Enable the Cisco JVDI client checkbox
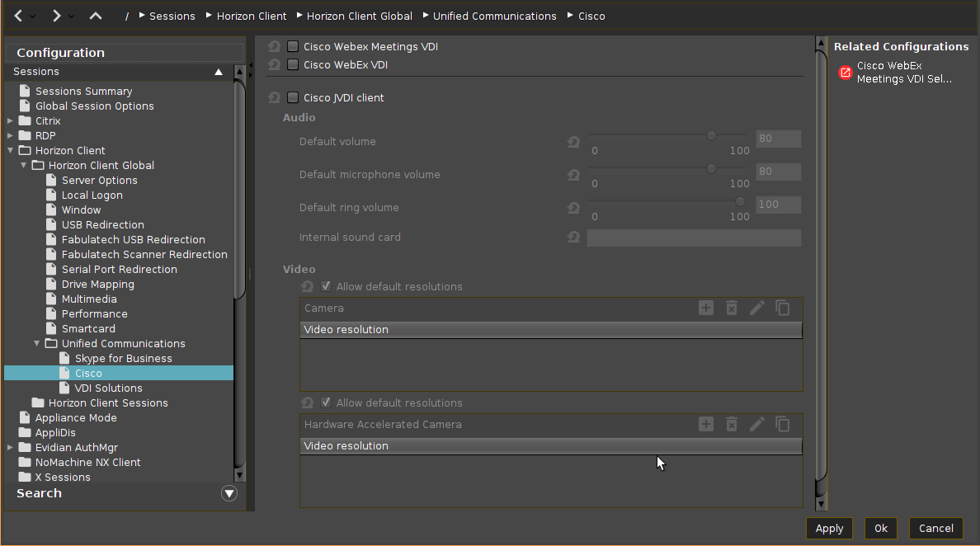The width and height of the screenshot is (980, 546). click(x=293, y=97)
